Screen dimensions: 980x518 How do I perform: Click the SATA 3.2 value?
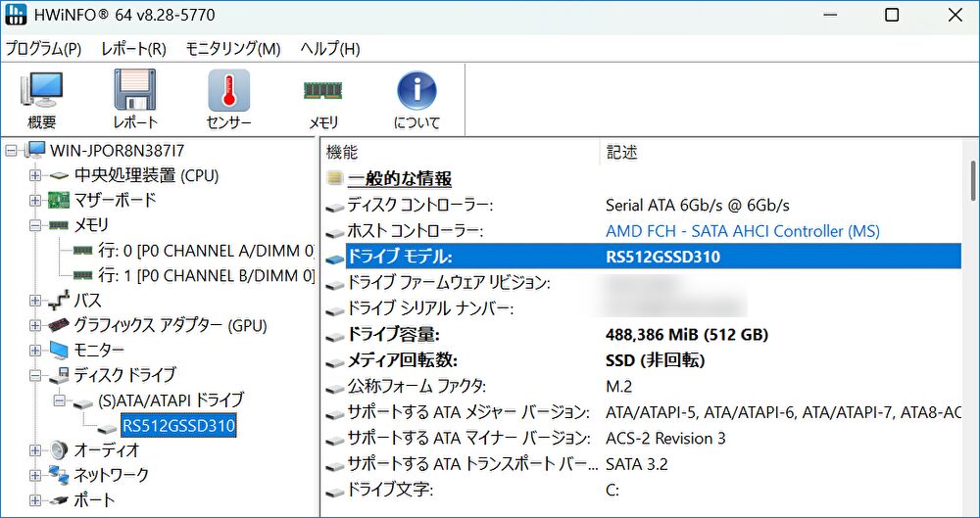pos(636,464)
